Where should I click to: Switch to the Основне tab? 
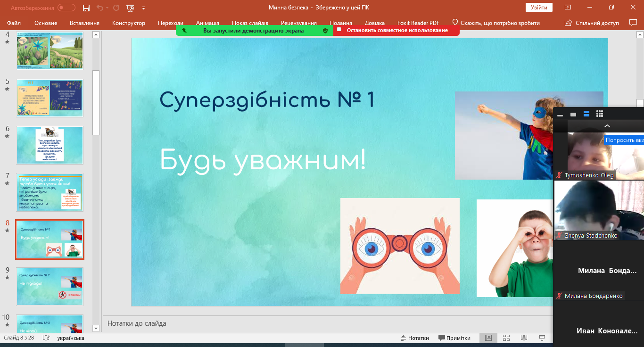46,23
